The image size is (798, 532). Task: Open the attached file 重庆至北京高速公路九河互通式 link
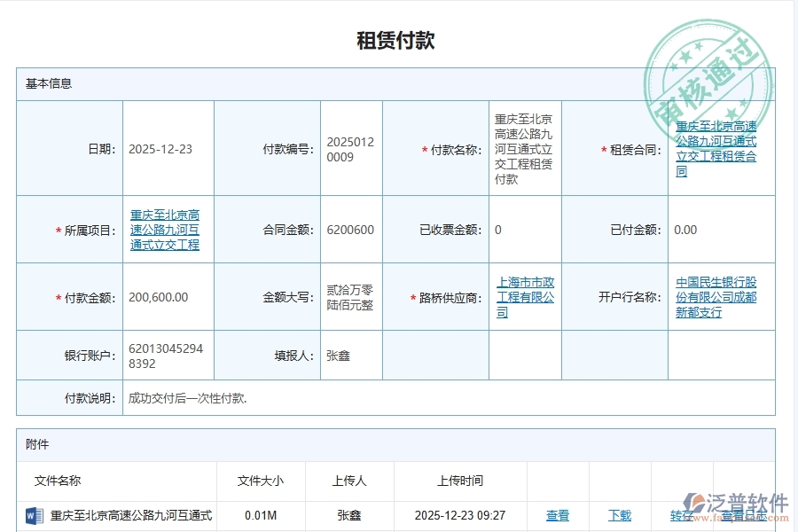131,515
